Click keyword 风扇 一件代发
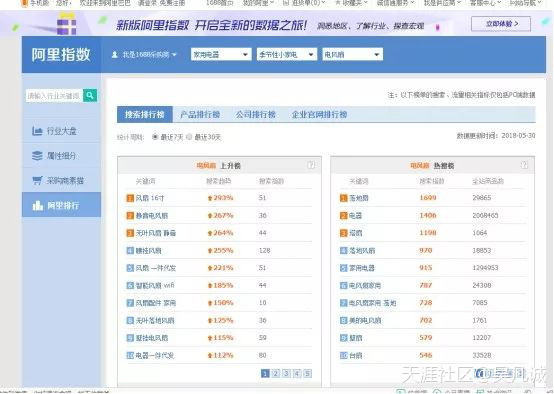Screen dimensions: 554x394 [x=156, y=268]
